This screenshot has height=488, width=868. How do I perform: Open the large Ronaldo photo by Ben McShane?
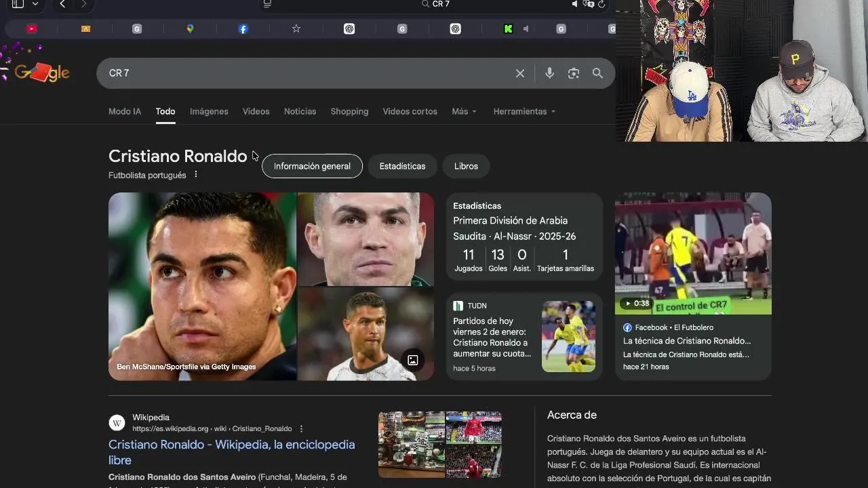click(202, 286)
